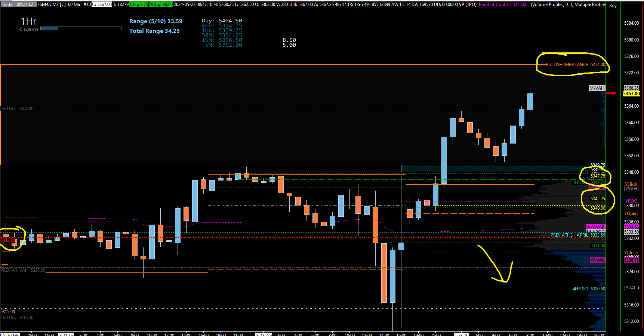Screen dimensions: 644x336
Task: Click the 5-23 Th date marker on time axis
Action: (x=461, y=335)
